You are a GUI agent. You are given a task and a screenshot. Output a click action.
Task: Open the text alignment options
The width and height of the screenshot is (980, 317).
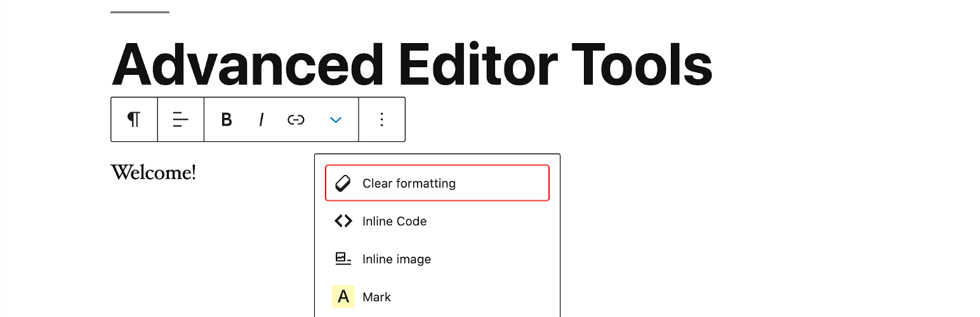pos(181,119)
